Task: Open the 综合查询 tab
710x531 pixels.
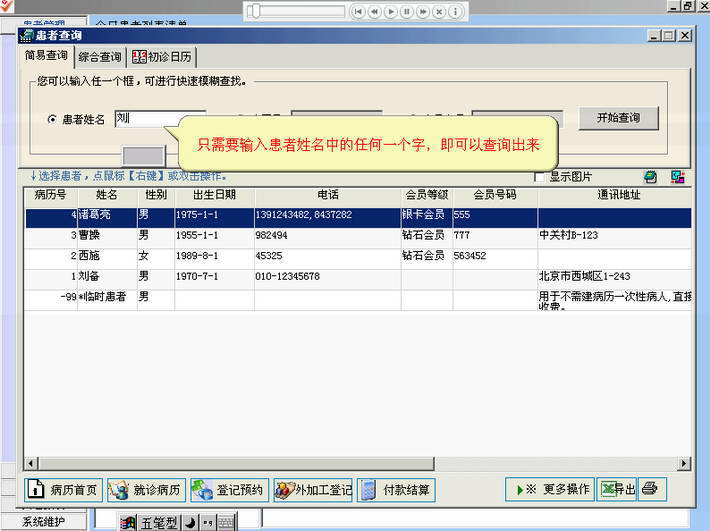Action: [100, 57]
